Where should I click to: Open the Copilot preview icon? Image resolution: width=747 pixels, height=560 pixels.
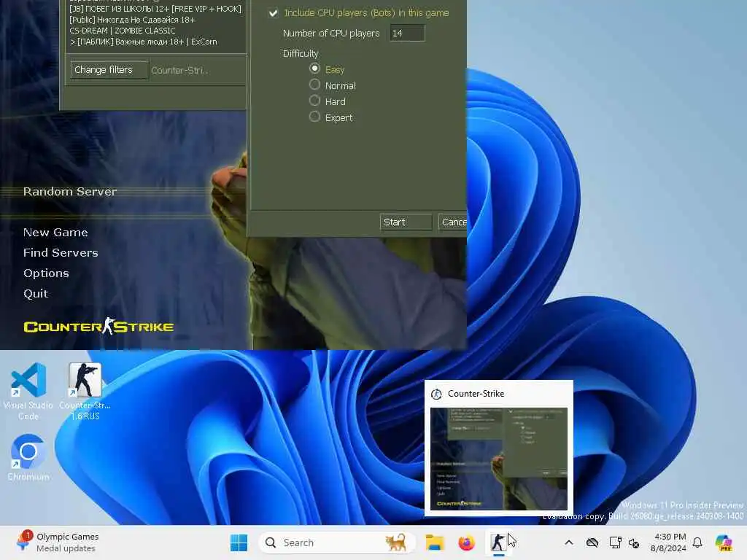724,542
